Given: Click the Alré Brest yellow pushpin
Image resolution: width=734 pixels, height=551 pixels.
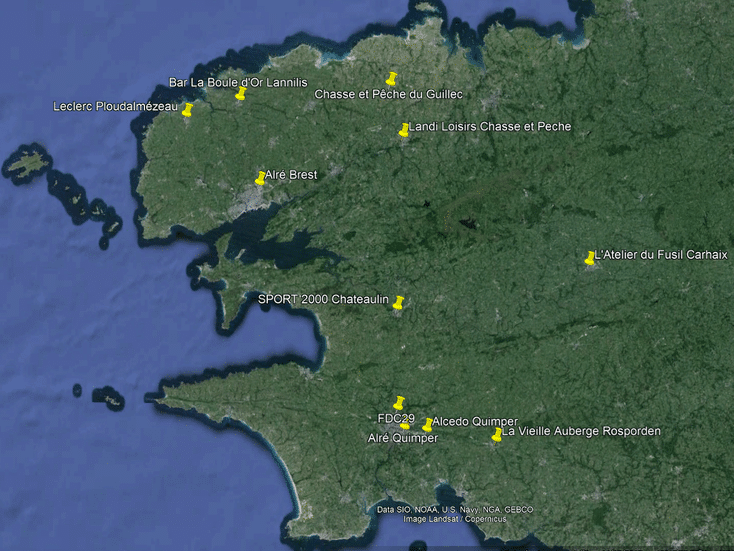Looking at the screenshot, I should click(x=261, y=177).
